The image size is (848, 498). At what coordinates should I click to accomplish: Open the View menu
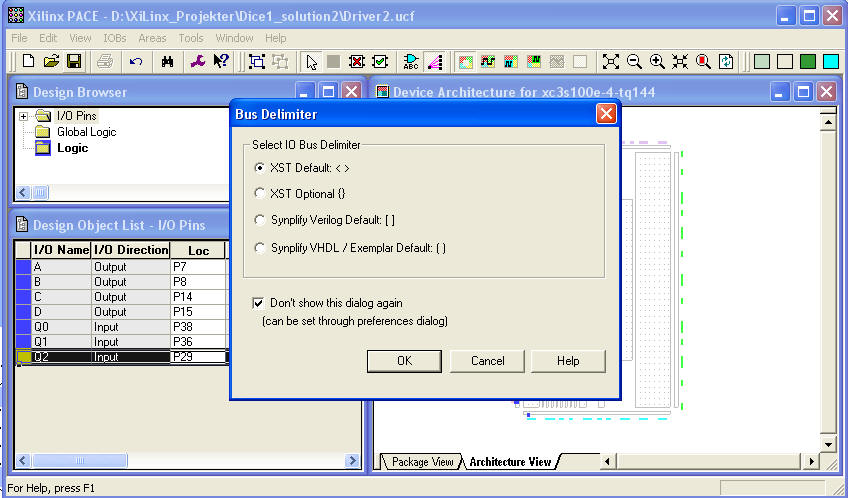(x=80, y=38)
